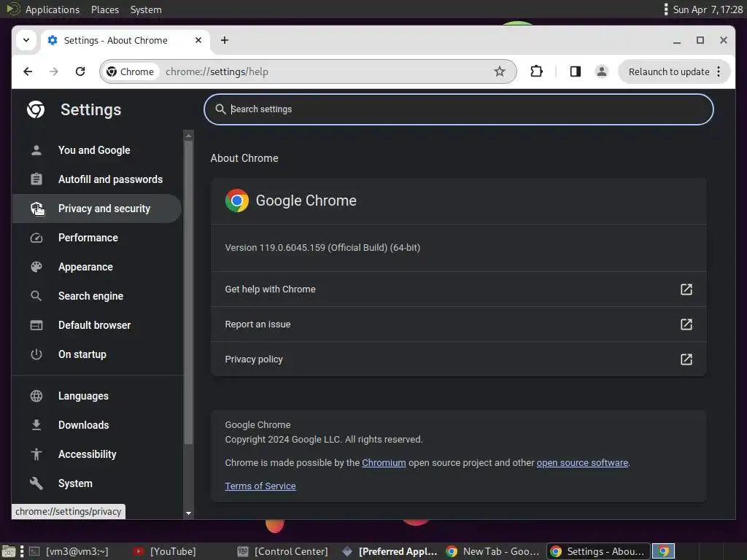This screenshot has width=747, height=560.
Task: Focus the Search settings field
Action: tap(458, 109)
